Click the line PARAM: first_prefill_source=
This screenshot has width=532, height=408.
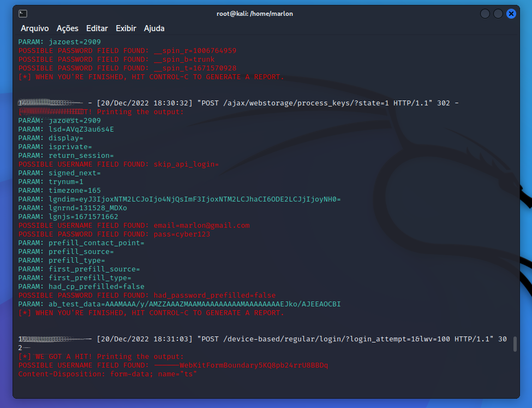tap(79, 269)
